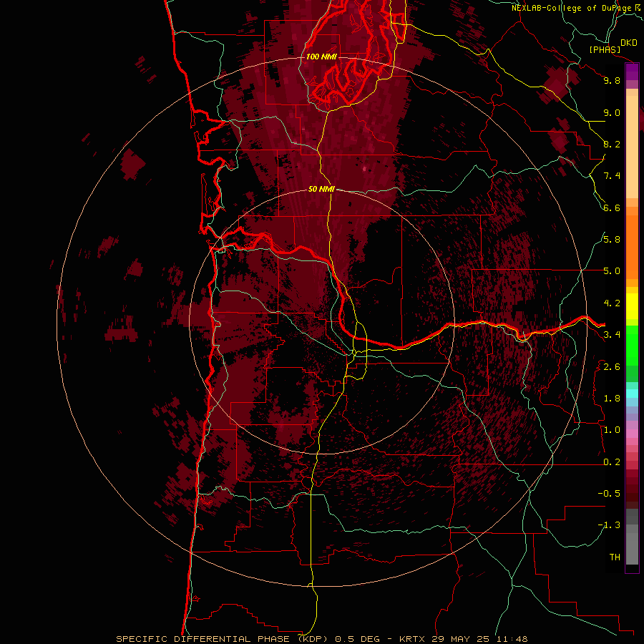Viewport: 644px width, 644px height.
Task: Click the -0.5 scale value
Action: pyautogui.click(x=609, y=494)
